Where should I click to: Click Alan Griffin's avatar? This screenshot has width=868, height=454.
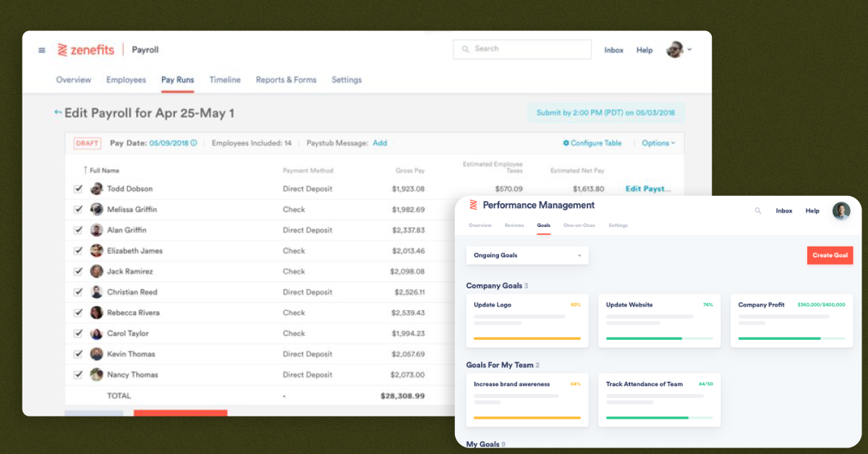96,230
